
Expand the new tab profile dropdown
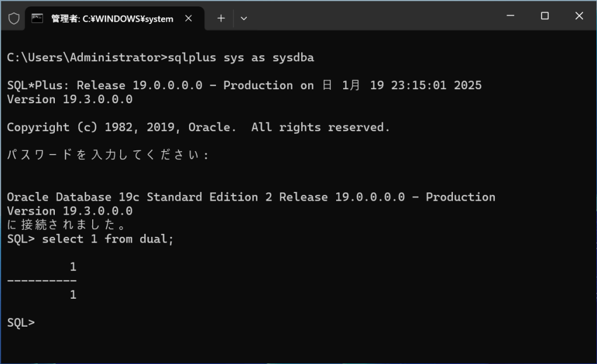(x=244, y=18)
